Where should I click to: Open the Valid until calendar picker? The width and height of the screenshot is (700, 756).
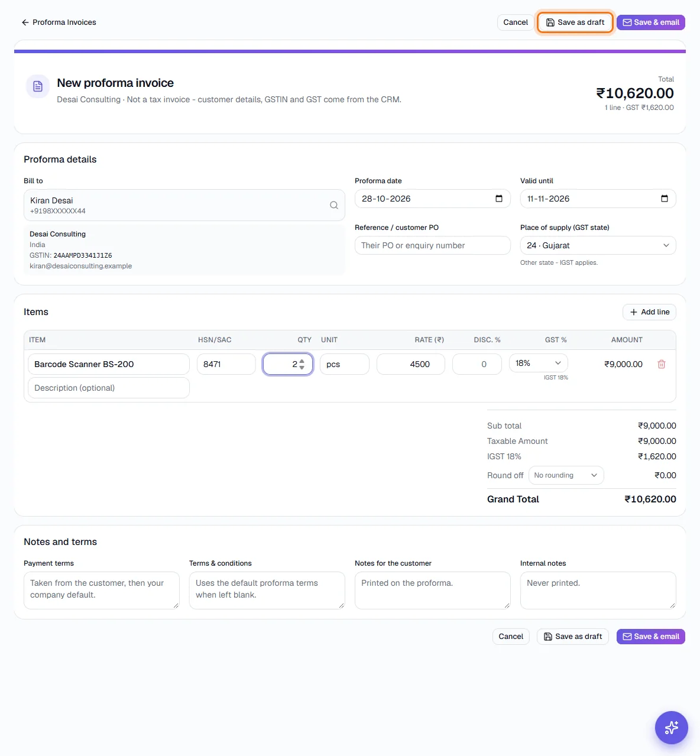coord(665,199)
